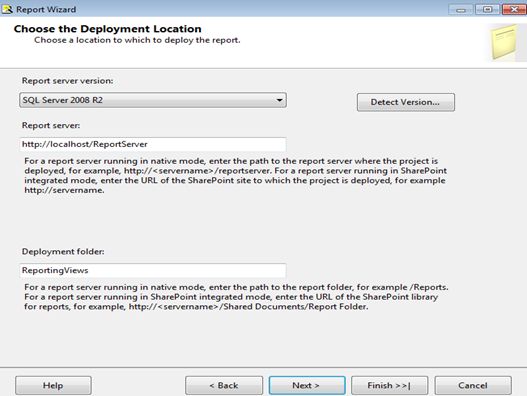The image size is (527, 396).
Task: Click the Help button
Action: coord(53,385)
